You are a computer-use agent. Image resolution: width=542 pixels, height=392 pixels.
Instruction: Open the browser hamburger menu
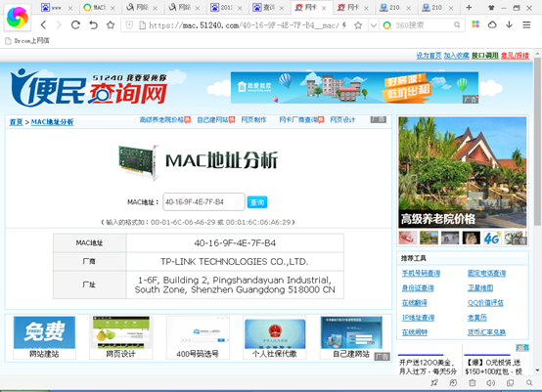pos(526,24)
